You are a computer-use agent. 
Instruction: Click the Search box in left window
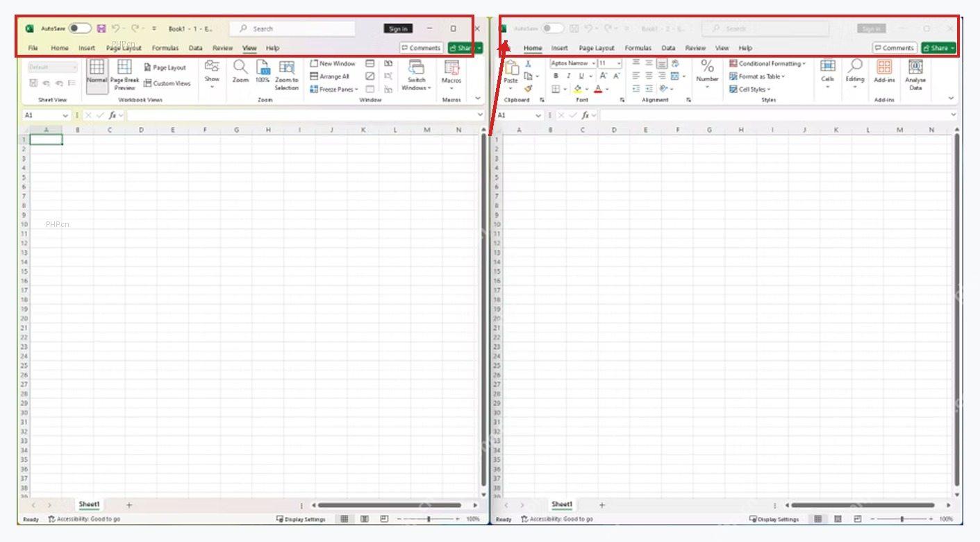(x=293, y=28)
